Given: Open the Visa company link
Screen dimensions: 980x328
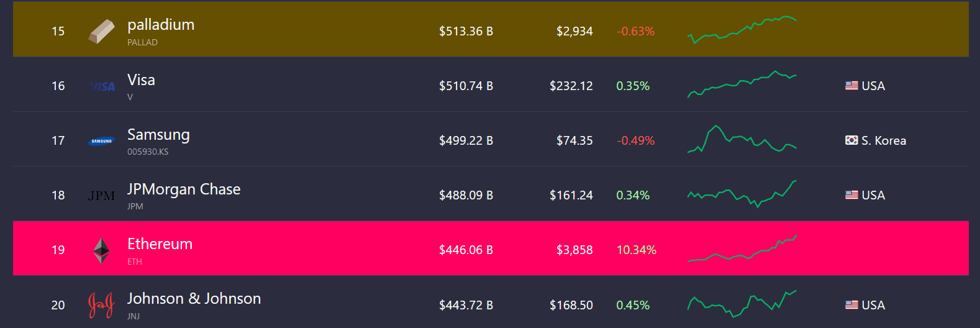Looking at the screenshot, I should pos(141,80).
